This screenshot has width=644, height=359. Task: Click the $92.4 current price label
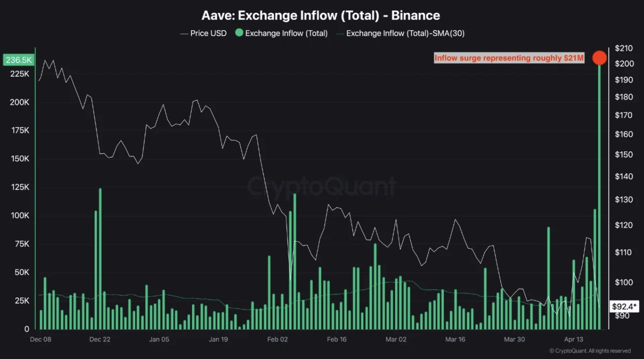pyautogui.click(x=625, y=306)
